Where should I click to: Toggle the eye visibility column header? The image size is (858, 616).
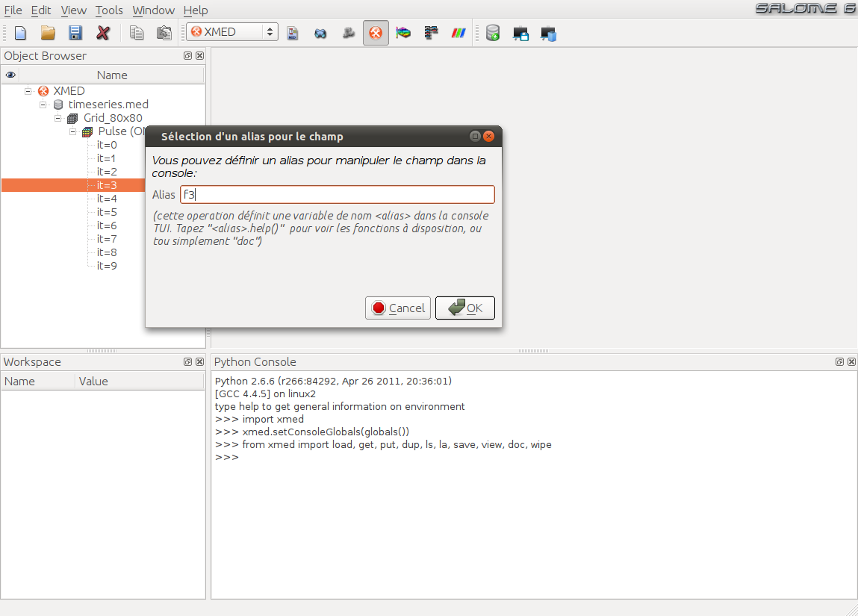tap(10, 75)
